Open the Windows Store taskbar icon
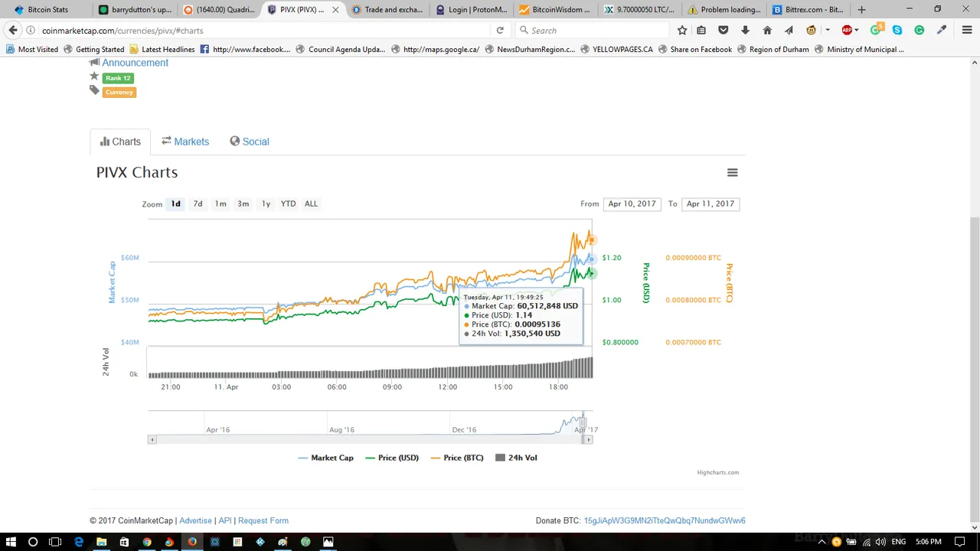This screenshot has height=551, width=980. [x=124, y=542]
